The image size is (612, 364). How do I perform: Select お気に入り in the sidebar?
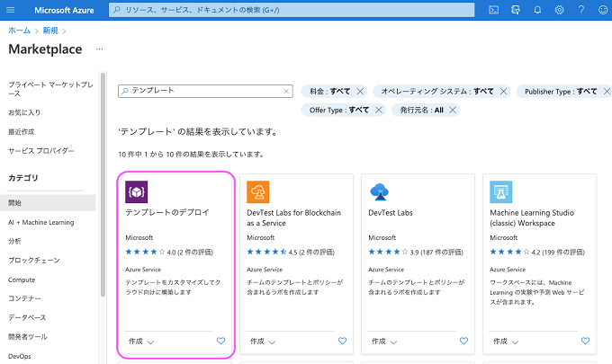coord(24,112)
